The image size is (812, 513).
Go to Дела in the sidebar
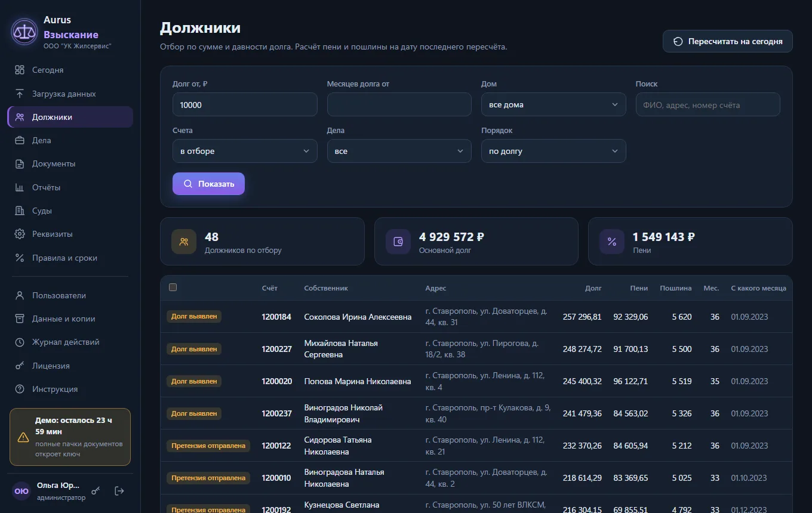70,140
